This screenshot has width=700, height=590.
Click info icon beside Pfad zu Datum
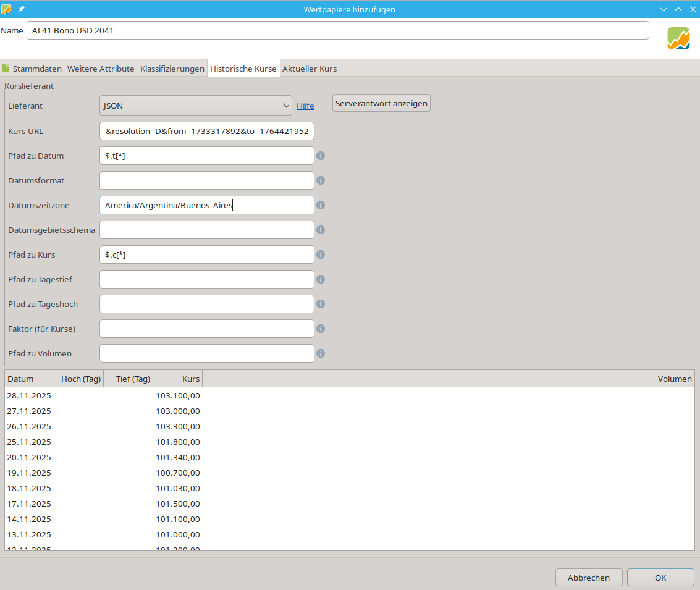pos(320,156)
